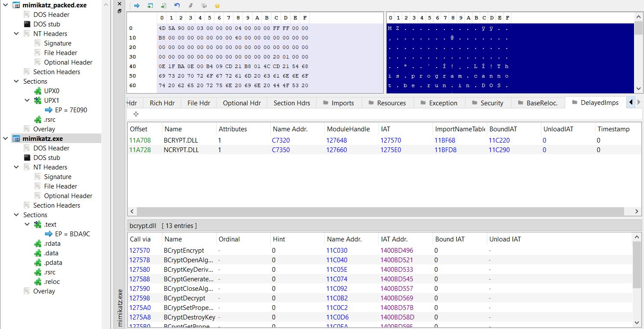Image resolution: width=644 pixels, height=329 pixels.
Task: Open Optional Header under mimikatz.exe
Action: coord(63,196)
